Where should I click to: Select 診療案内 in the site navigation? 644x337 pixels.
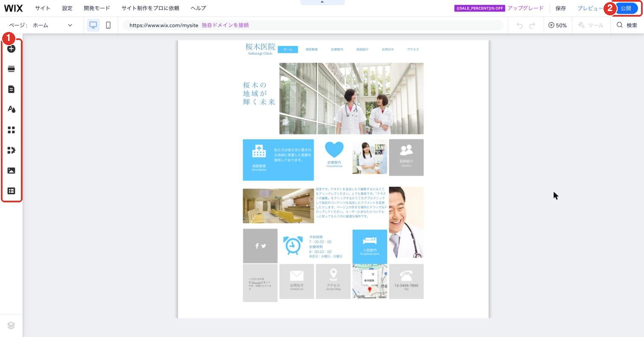click(337, 49)
